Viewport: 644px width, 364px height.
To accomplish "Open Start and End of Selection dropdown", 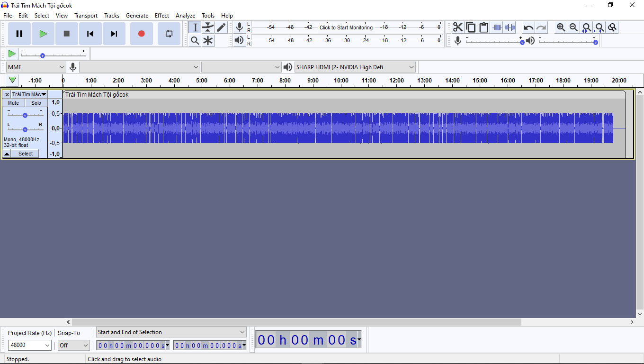I will pos(171,332).
